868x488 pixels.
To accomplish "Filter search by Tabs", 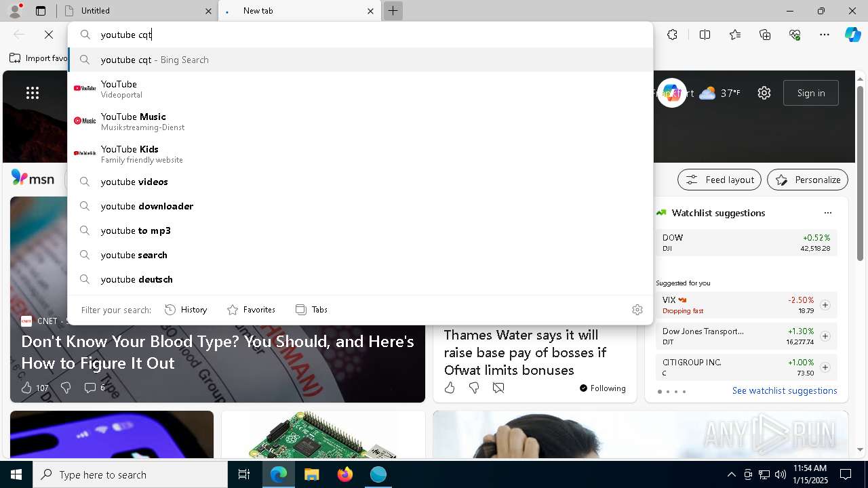I will 312,310.
